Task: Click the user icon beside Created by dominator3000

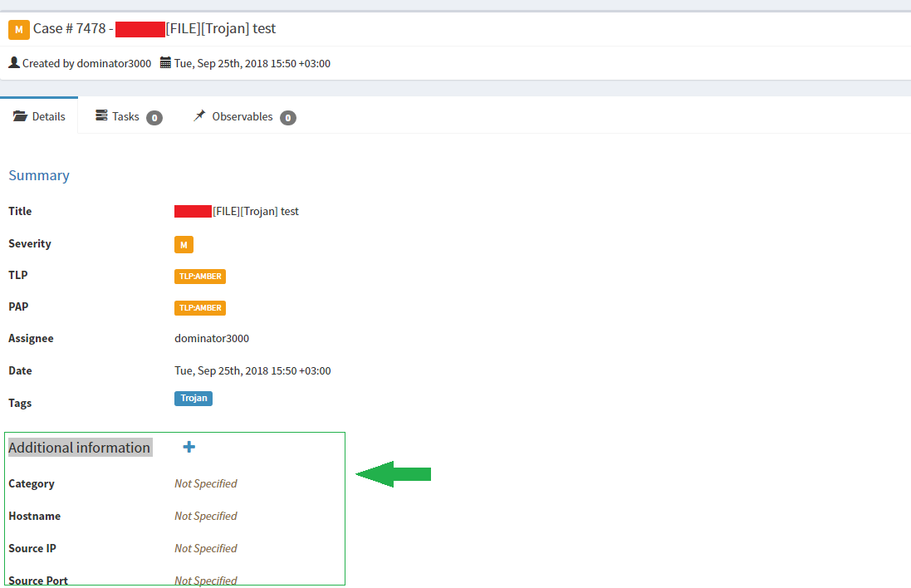Action: [x=12, y=62]
